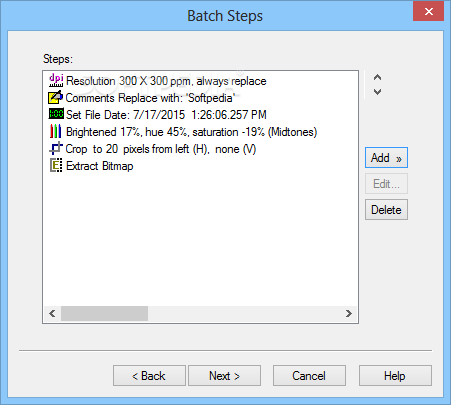Screen dimensions: 451x405
Task: Click the horizontal scrollbar left arrow
Action: (52, 314)
